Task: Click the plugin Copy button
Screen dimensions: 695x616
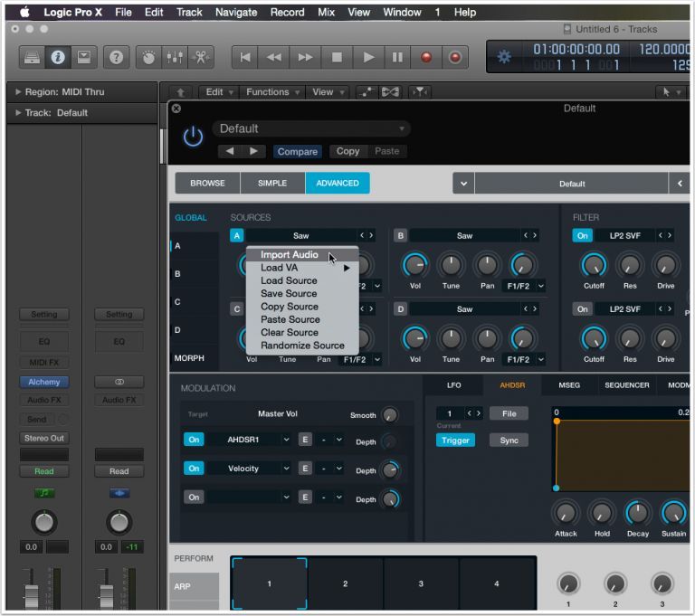Action: 347,151
